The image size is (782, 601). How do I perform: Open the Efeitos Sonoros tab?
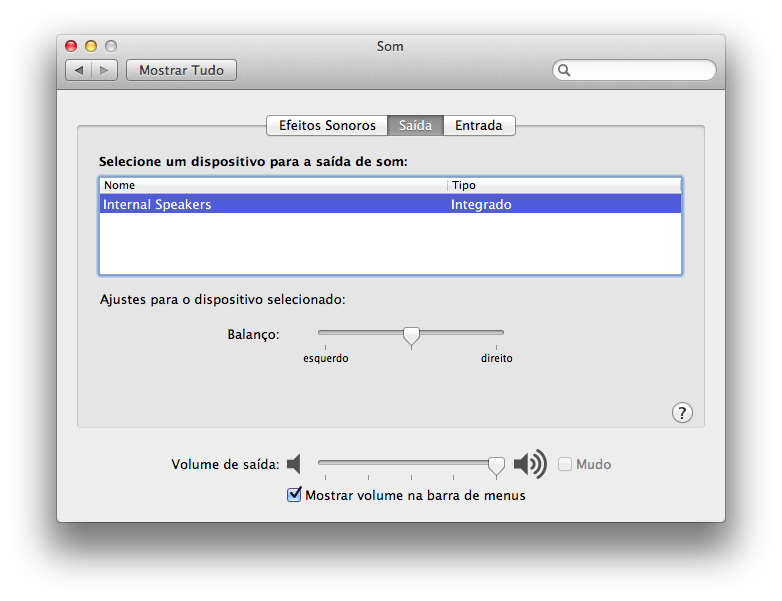327,125
